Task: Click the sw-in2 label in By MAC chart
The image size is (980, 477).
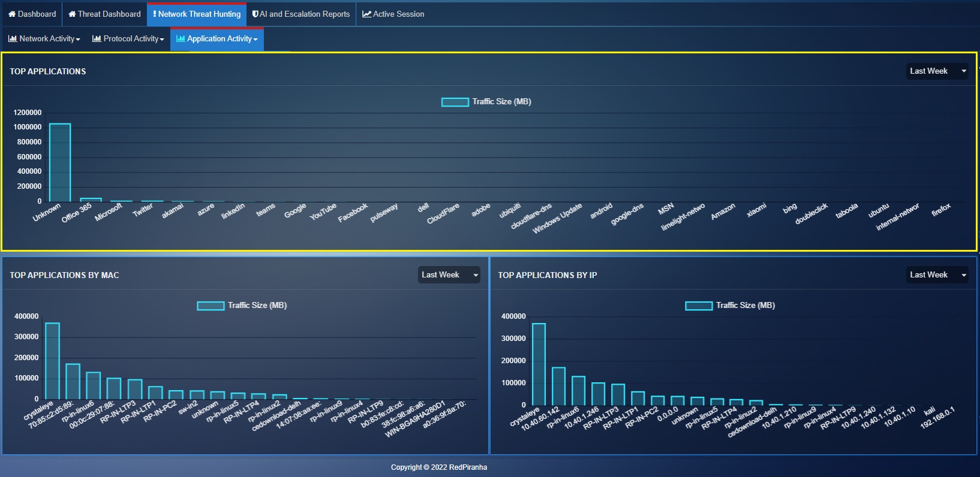Action: 188,407
